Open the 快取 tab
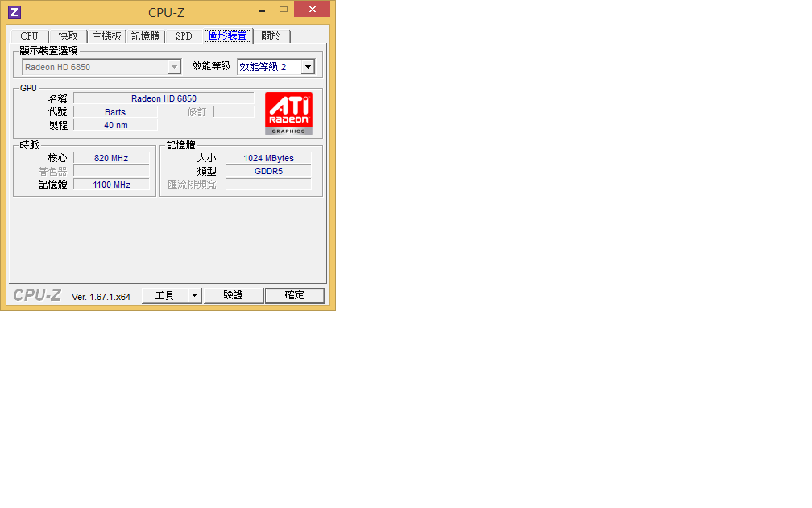This screenshot has width=812, height=508. coord(68,35)
